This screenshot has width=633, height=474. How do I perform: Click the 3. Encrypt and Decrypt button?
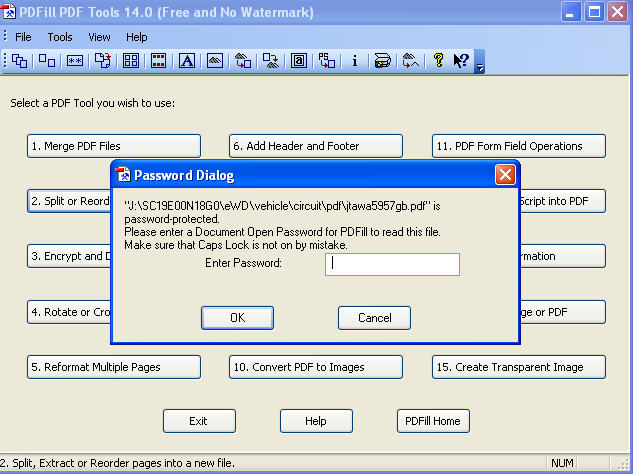click(x=69, y=256)
